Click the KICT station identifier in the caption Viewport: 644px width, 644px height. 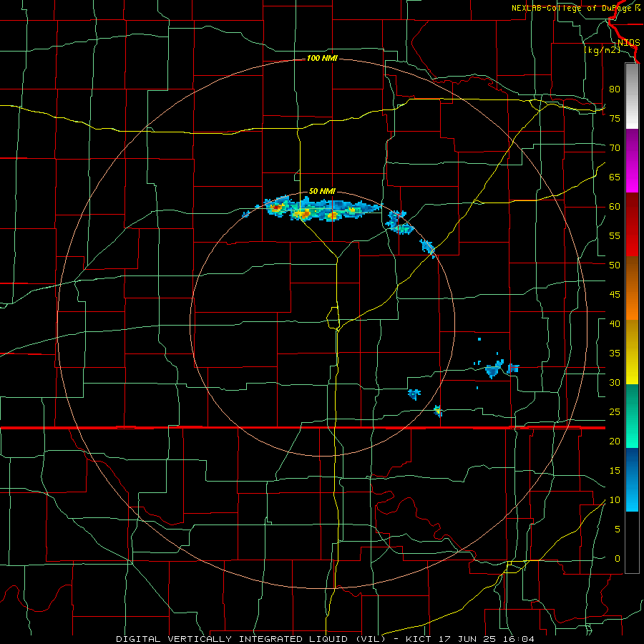[x=419, y=639]
